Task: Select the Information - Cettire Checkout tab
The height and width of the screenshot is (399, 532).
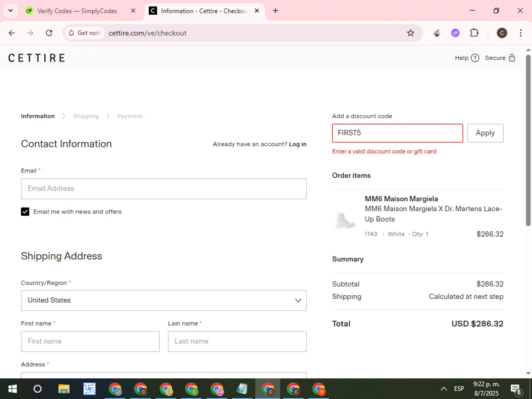Action: click(204, 11)
